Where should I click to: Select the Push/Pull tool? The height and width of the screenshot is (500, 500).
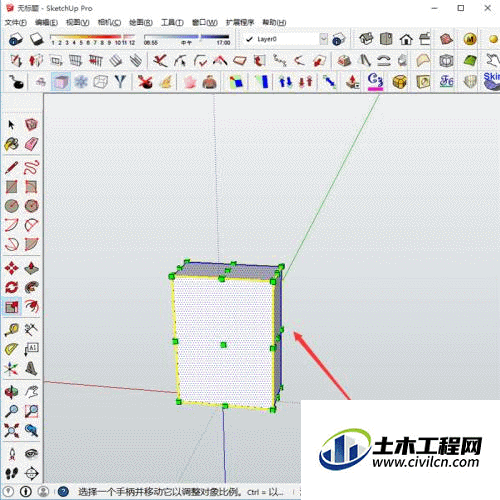coord(31,268)
